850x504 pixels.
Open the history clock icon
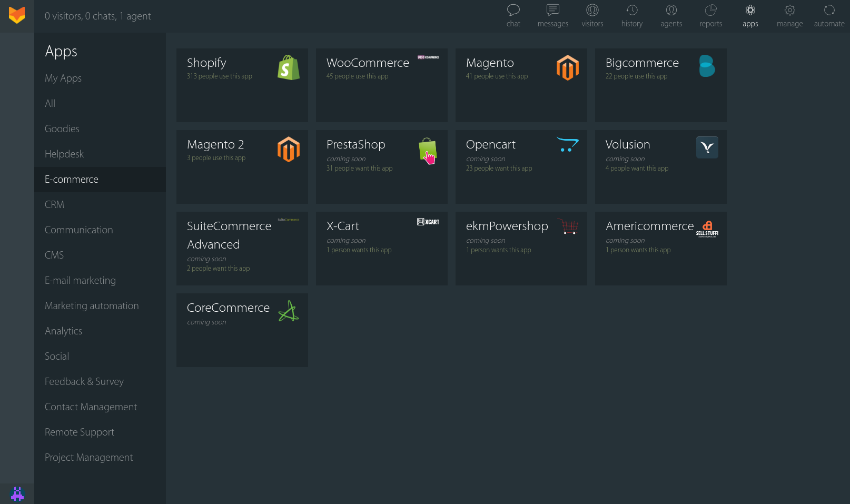pos(631,11)
